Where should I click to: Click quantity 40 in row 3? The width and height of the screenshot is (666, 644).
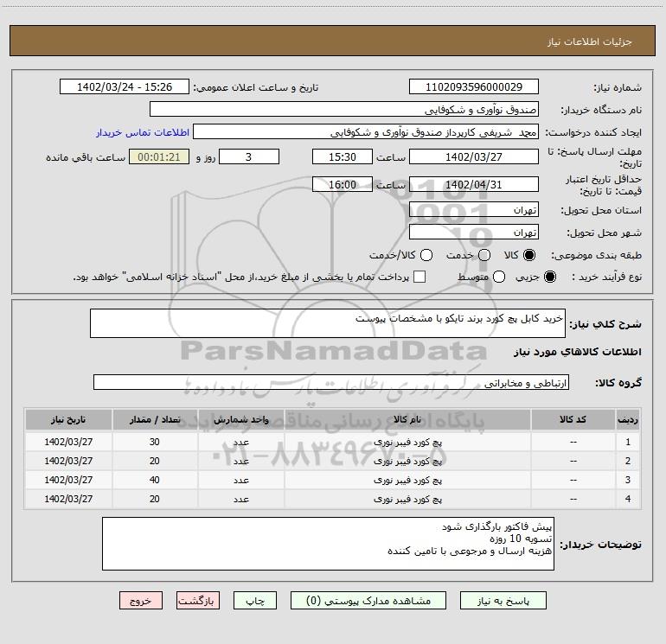[x=155, y=480]
